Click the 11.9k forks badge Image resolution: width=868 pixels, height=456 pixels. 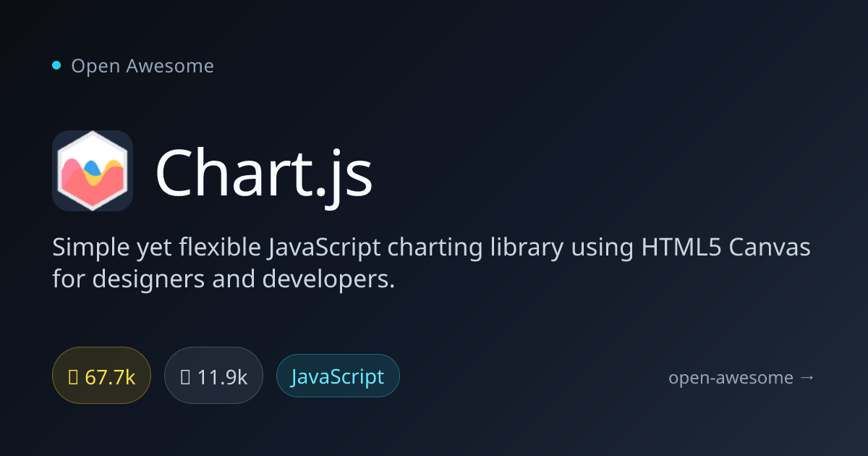pyautogui.click(x=213, y=376)
